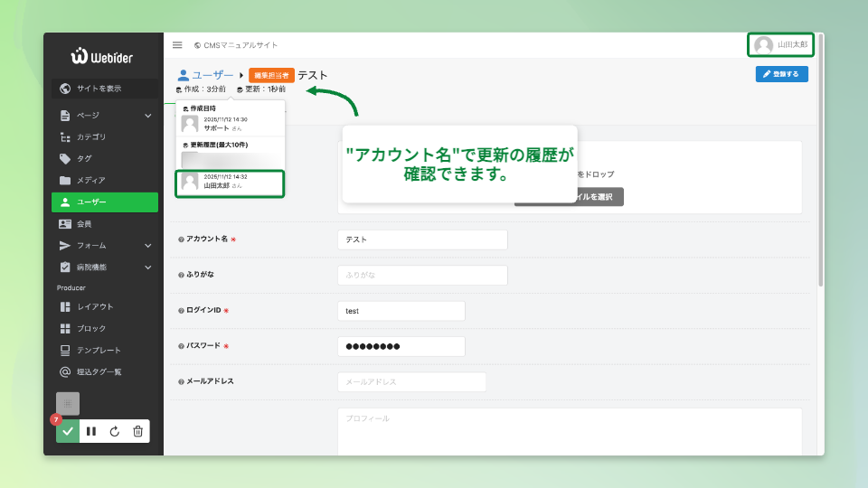868x488 pixels.
Task: Click the 作成：3分前 timestamp
Action: (x=201, y=89)
